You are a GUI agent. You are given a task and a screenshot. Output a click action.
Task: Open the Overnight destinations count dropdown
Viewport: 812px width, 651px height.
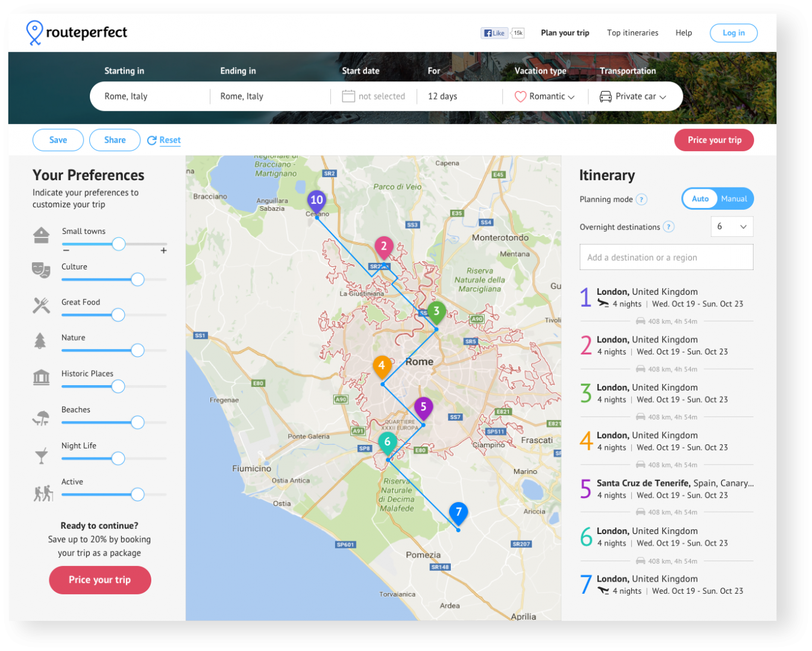732,227
